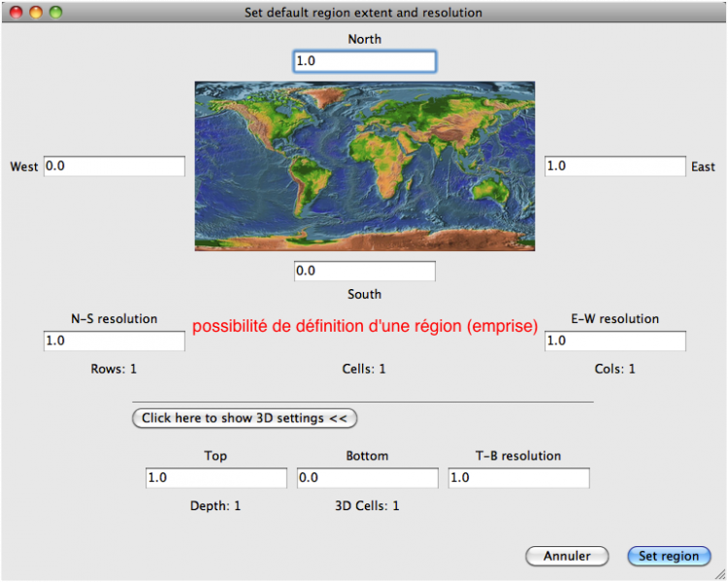728x582 pixels.
Task: Click into the West coordinate field
Action: pyautogui.click(x=114, y=166)
